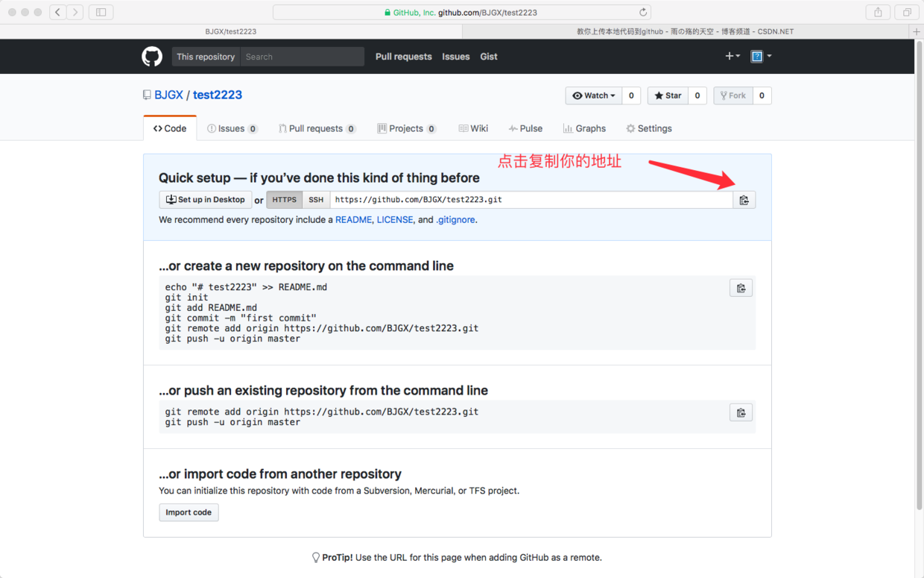Show all tabs overview in Safari
This screenshot has height=578, width=924.
907,12
